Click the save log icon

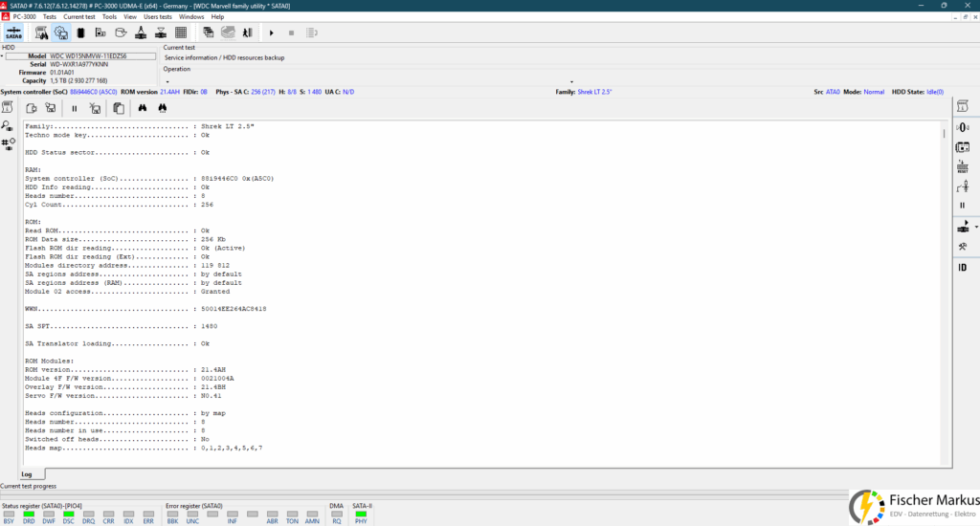tap(51, 108)
